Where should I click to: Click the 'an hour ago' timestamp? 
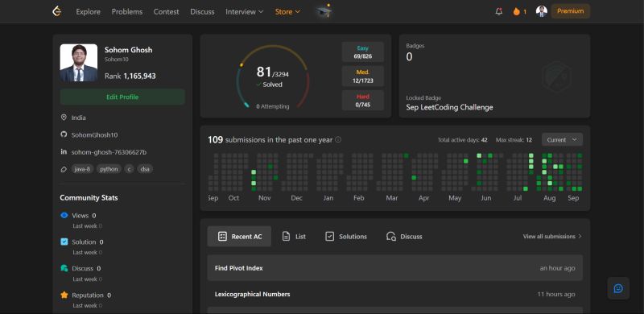(557, 268)
